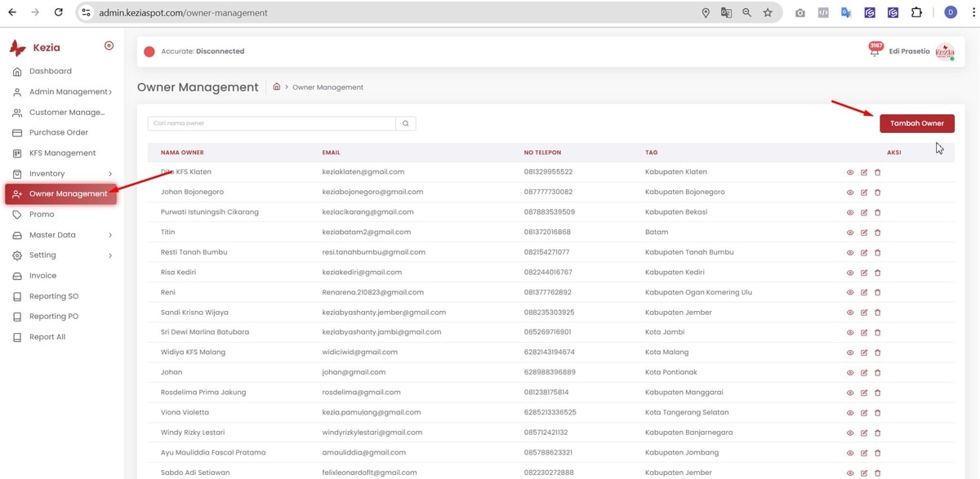Delete owner Johan Bojonegoro via trash icon
Image resolution: width=980 pixels, height=479 pixels.
(x=878, y=193)
